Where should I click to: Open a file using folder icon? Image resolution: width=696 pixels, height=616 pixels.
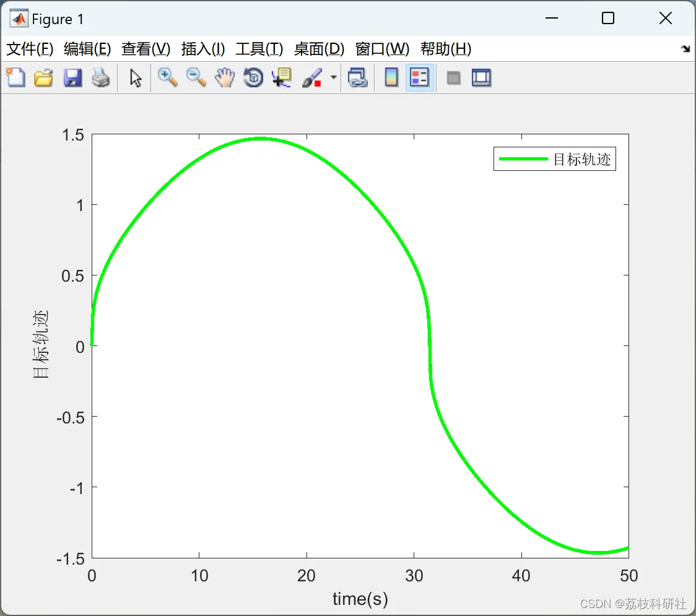click(43, 77)
